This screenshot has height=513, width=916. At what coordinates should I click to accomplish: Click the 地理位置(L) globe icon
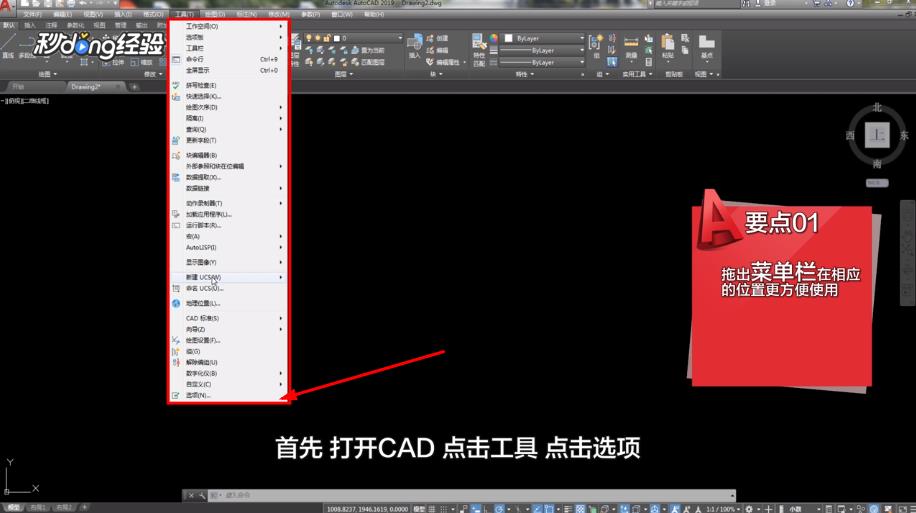click(176, 303)
